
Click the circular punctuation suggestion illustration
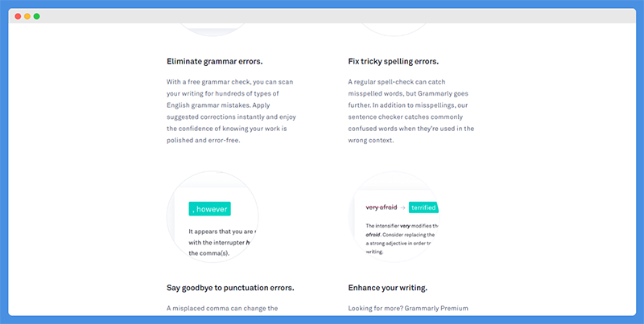[213, 217]
